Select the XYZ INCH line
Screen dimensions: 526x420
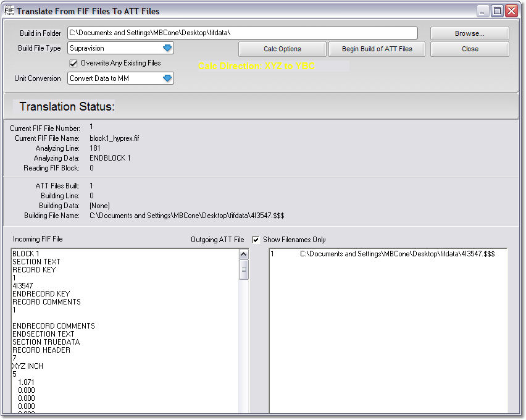[x=28, y=366]
